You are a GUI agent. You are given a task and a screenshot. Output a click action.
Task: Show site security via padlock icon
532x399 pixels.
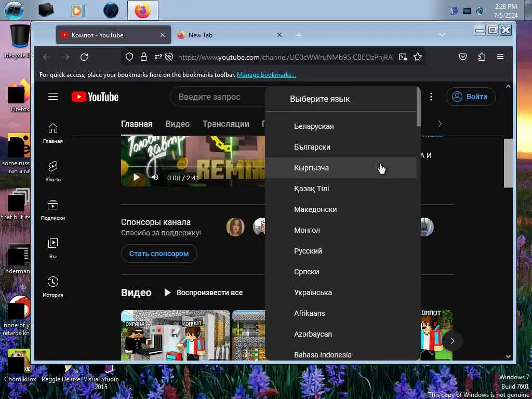pyautogui.click(x=144, y=57)
